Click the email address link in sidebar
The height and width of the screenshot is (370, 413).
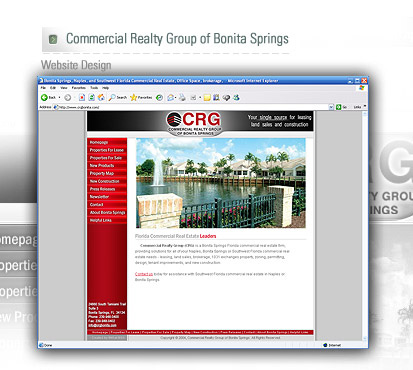102,325
